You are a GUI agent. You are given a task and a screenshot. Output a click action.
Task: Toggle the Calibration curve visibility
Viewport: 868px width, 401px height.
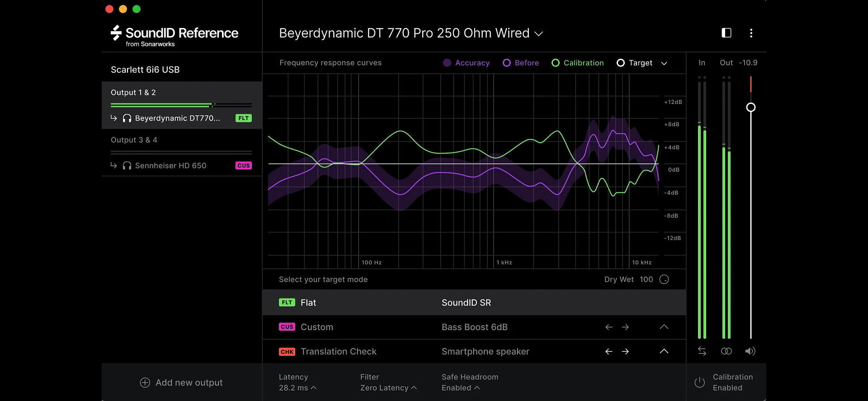(x=578, y=63)
